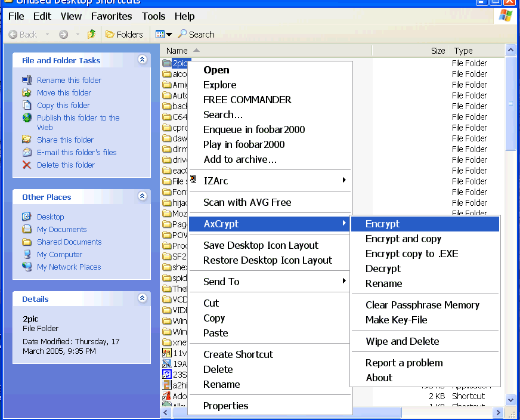Click the Forward arrow toolbar icon
This screenshot has height=420, width=520.
click(x=63, y=35)
